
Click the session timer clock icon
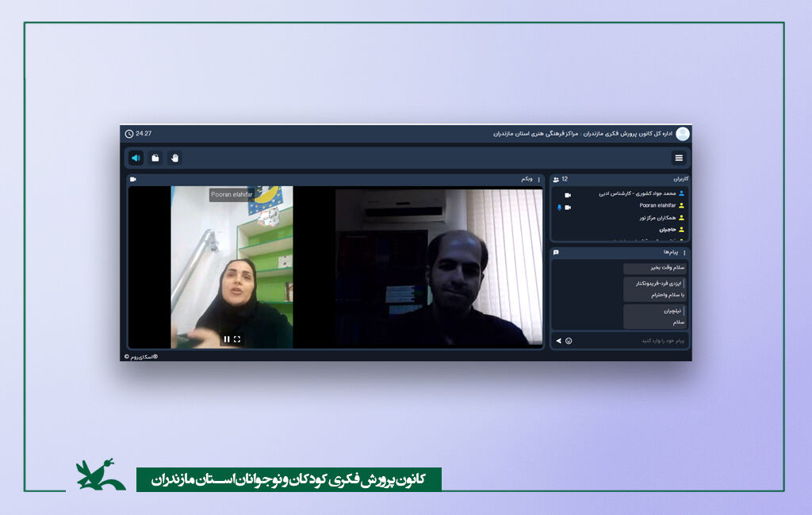pyautogui.click(x=129, y=134)
